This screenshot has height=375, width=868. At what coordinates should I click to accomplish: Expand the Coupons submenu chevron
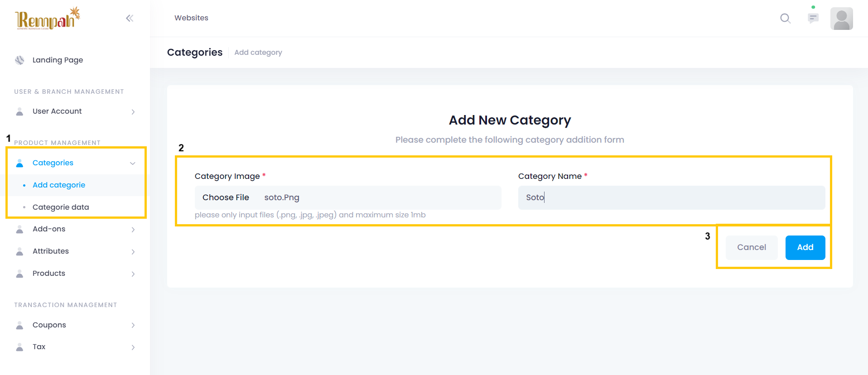pos(133,325)
